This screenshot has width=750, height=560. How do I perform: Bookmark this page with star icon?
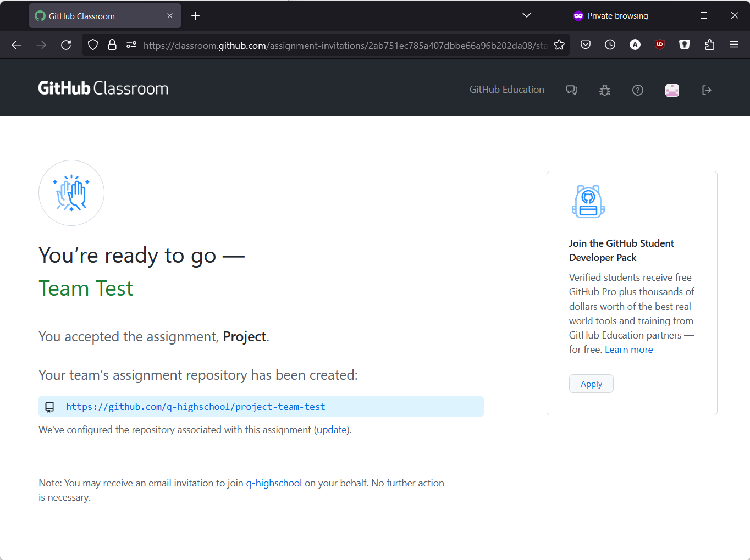[559, 45]
